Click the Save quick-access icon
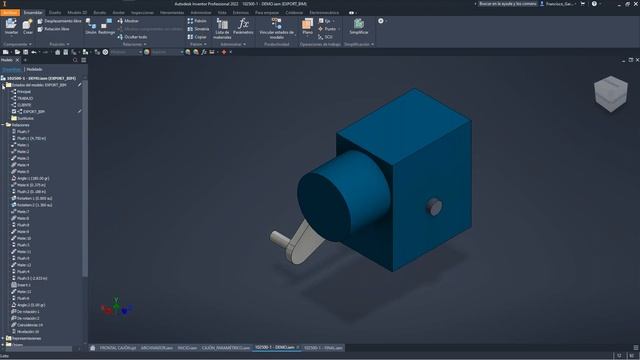640x360 pixels. click(x=26, y=52)
